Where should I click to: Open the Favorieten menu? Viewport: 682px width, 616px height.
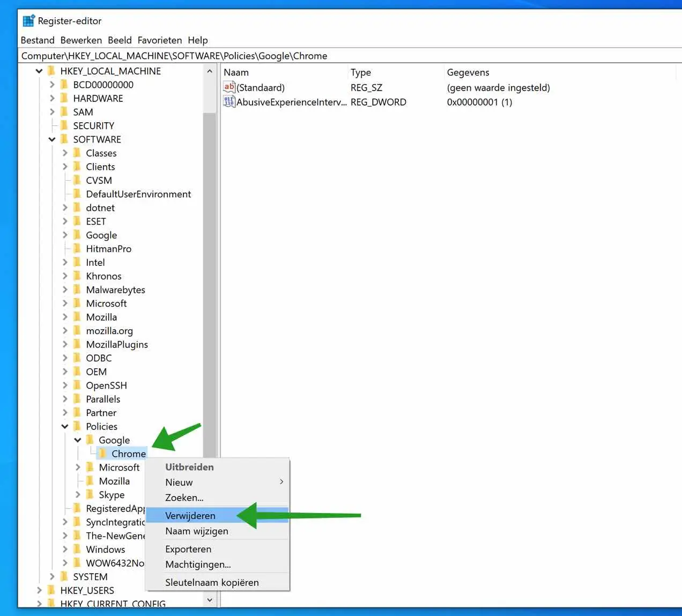(160, 40)
